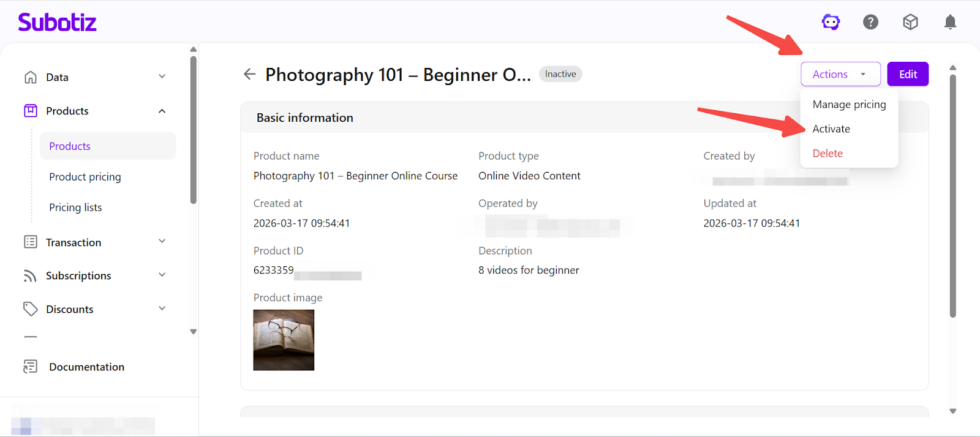Open notifications bell icon

point(950,23)
